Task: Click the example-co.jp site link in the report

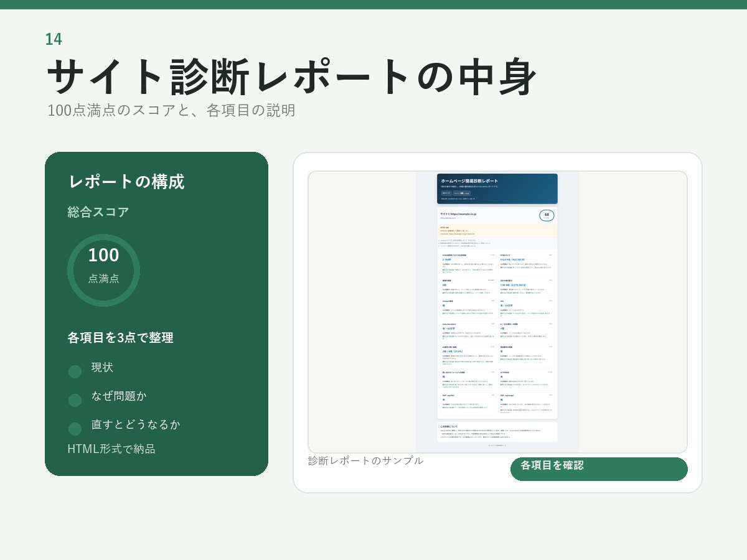Action: pos(448,218)
